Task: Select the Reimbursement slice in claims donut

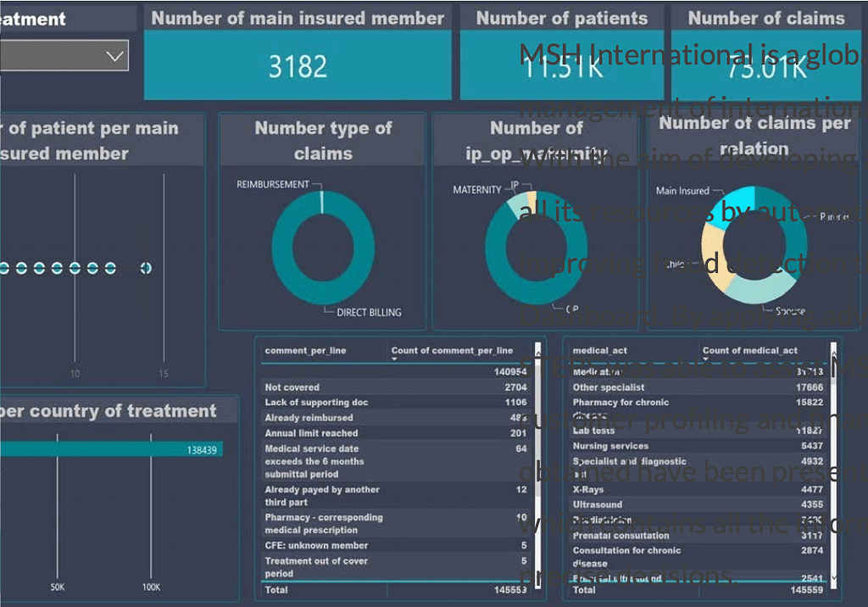Action: pos(322,202)
